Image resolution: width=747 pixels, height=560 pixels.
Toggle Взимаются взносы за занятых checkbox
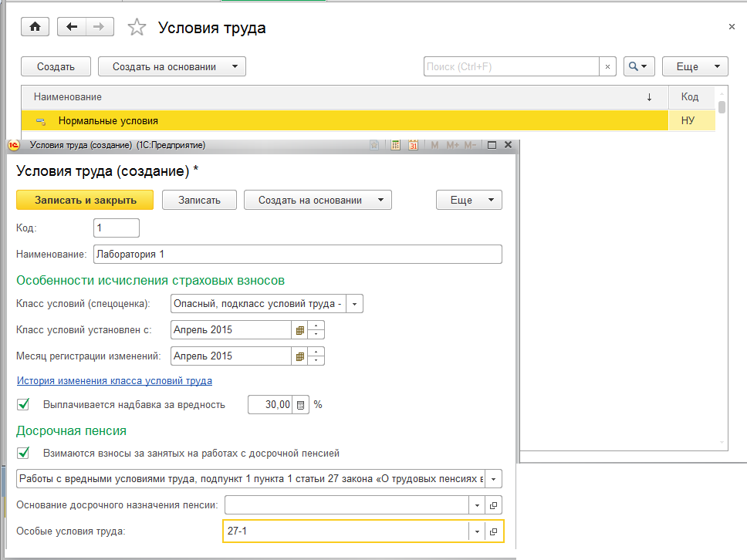click(24, 453)
